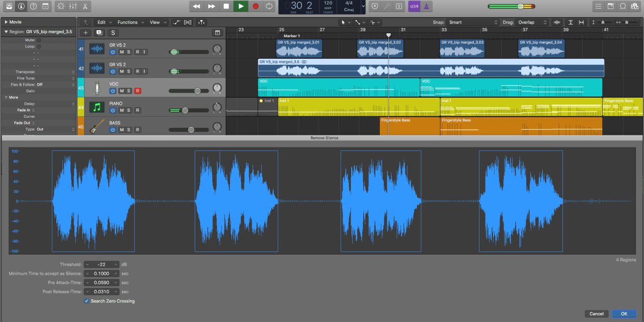Toggle the Flex show/hide button
The height and width of the screenshot is (322, 644).
(x=188, y=22)
